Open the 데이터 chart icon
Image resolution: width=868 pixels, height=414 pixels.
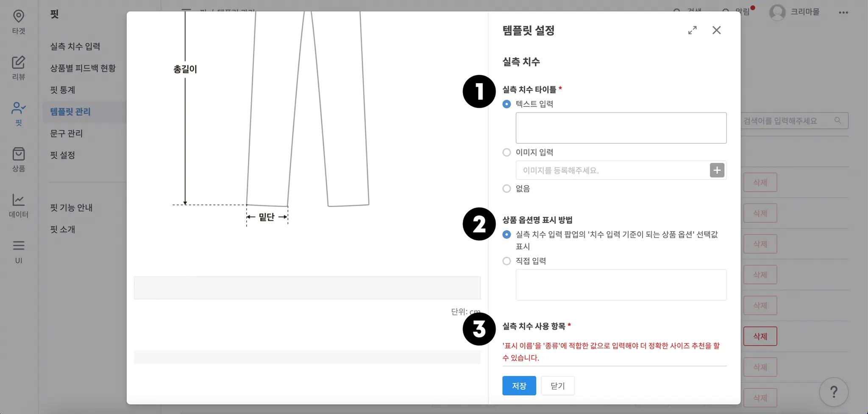tap(19, 205)
